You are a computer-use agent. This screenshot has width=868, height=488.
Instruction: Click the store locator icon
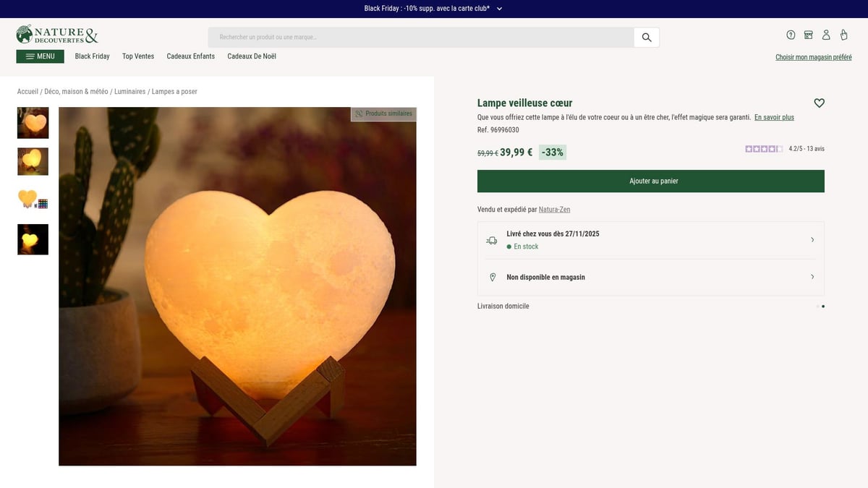(809, 35)
